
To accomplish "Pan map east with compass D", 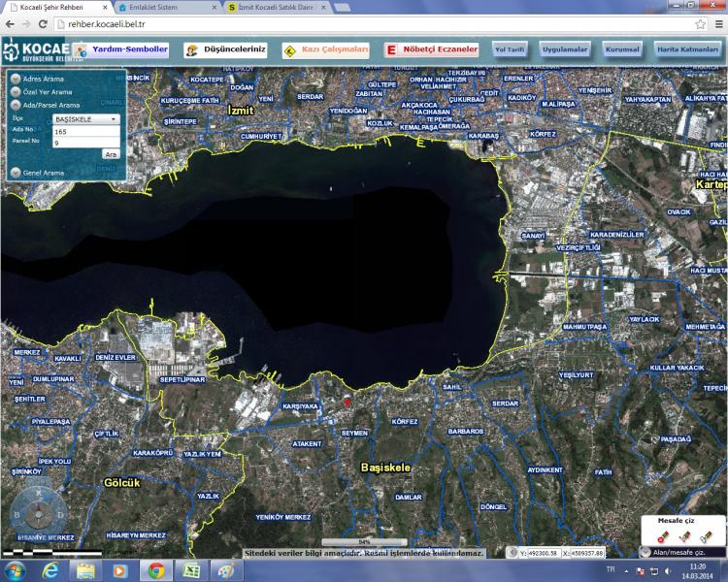I will click(x=61, y=515).
